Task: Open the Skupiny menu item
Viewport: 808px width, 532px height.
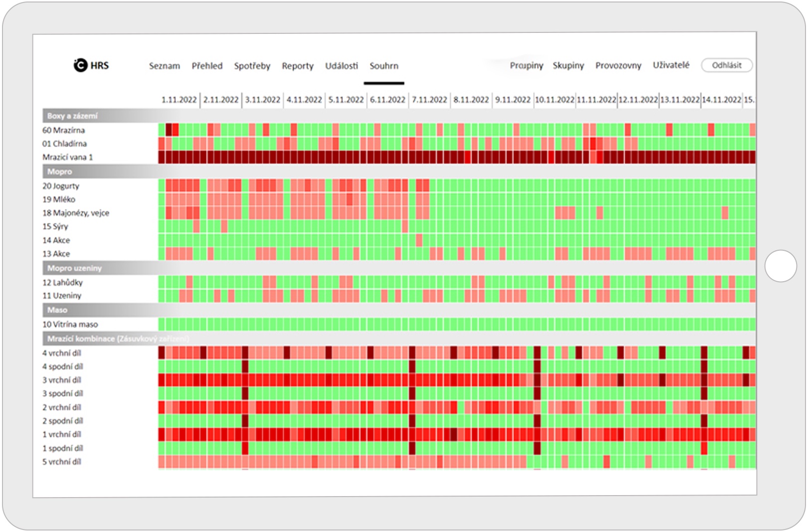Action: pos(568,65)
